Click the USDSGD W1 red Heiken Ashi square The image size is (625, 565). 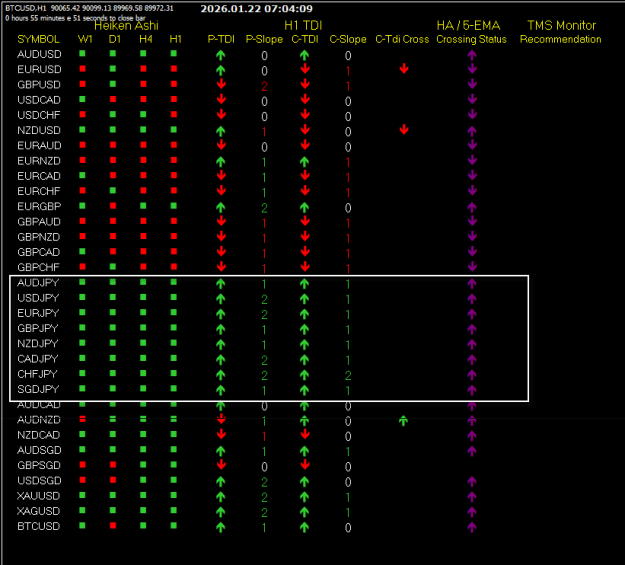coord(83,480)
